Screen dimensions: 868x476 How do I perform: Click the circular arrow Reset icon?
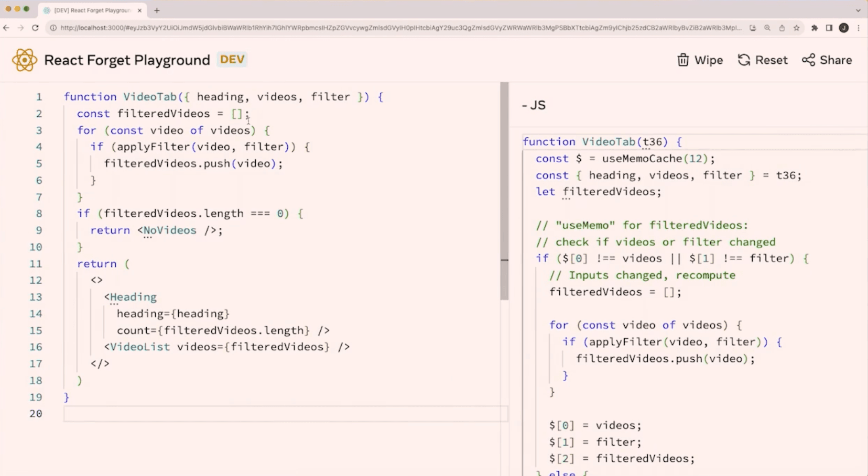(744, 60)
